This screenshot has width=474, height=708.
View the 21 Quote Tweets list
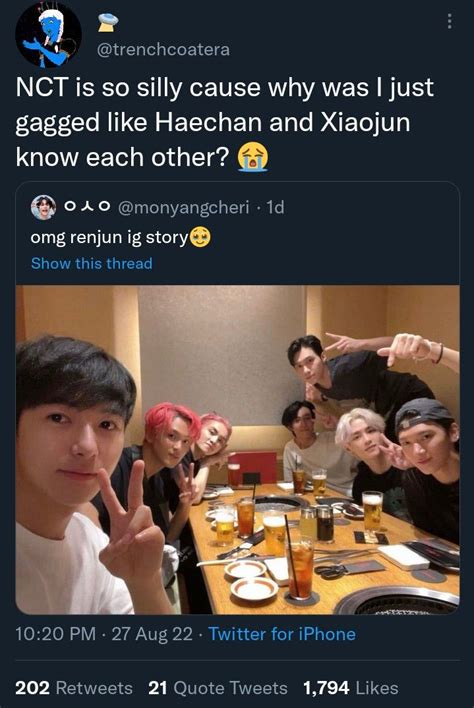218,688
